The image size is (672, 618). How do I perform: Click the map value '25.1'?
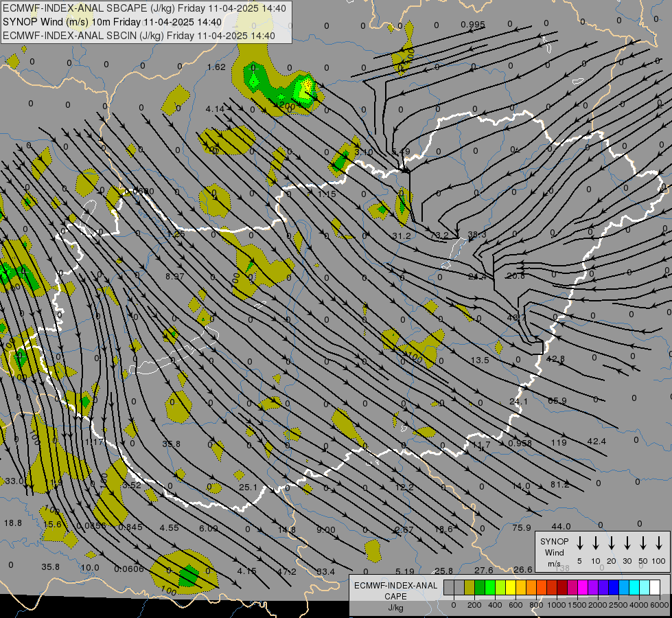[248, 488]
